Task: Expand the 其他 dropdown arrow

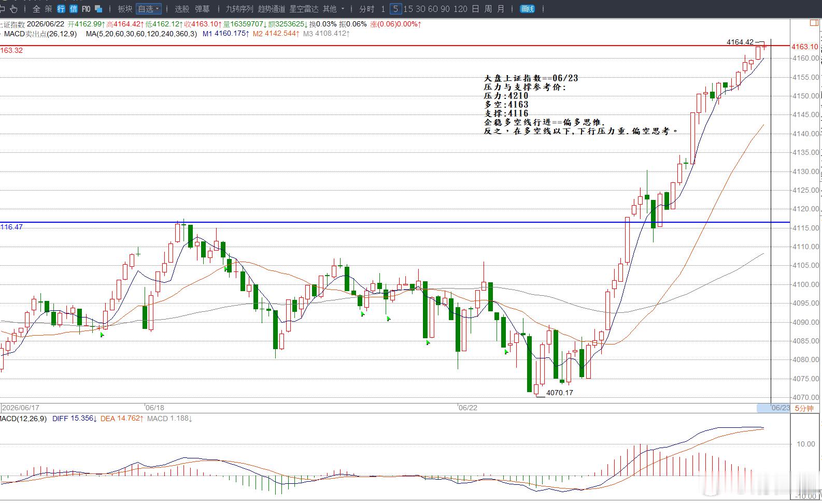Action: [x=343, y=9]
